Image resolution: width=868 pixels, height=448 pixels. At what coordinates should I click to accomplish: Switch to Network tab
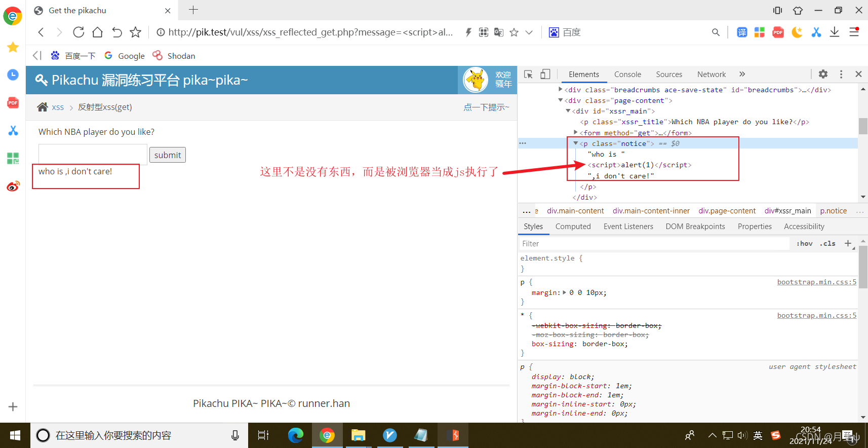click(712, 74)
